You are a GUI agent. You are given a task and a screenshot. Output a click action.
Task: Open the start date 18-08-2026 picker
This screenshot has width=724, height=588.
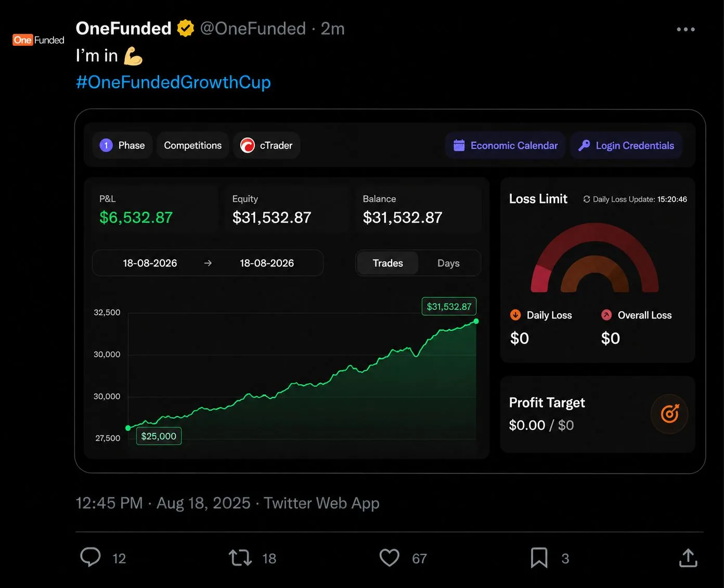(150, 263)
